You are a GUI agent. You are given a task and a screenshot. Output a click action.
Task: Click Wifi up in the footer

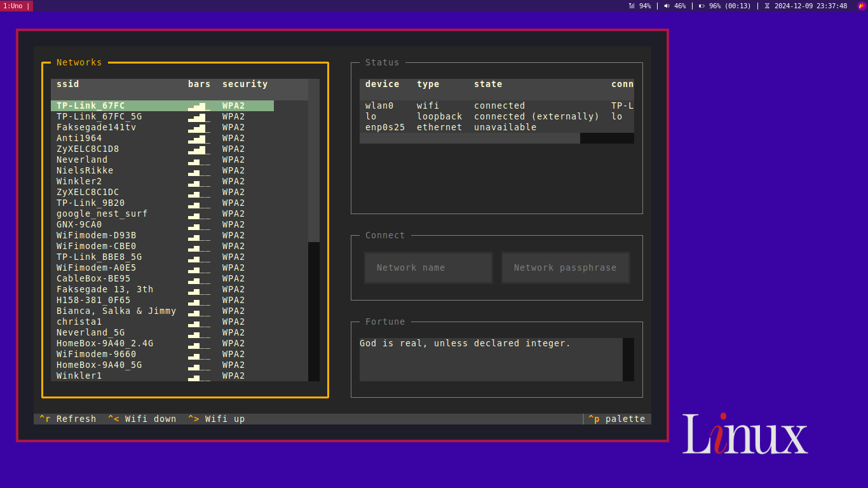point(217,419)
